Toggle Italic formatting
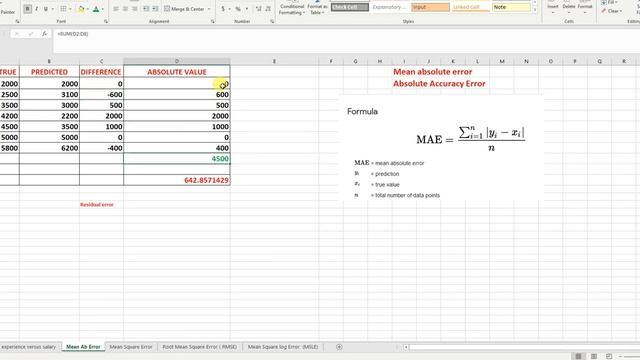 click(x=37, y=9)
